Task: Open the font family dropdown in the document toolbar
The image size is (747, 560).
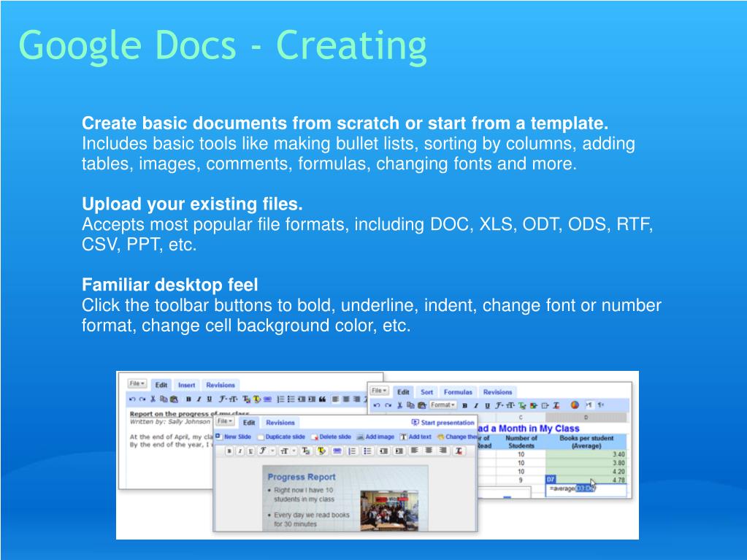Action: 223,399
